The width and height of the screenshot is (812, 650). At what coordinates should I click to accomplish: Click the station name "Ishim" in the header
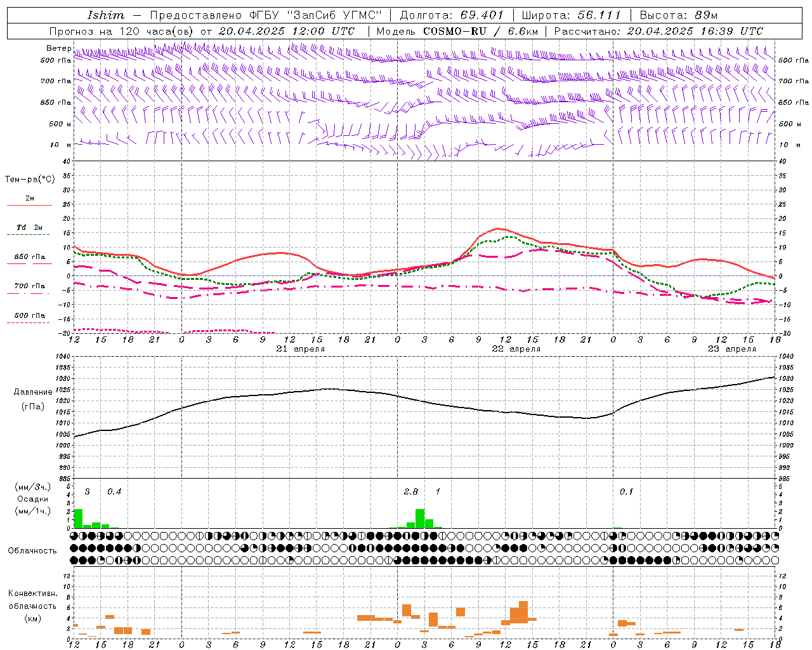tap(105, 15)
